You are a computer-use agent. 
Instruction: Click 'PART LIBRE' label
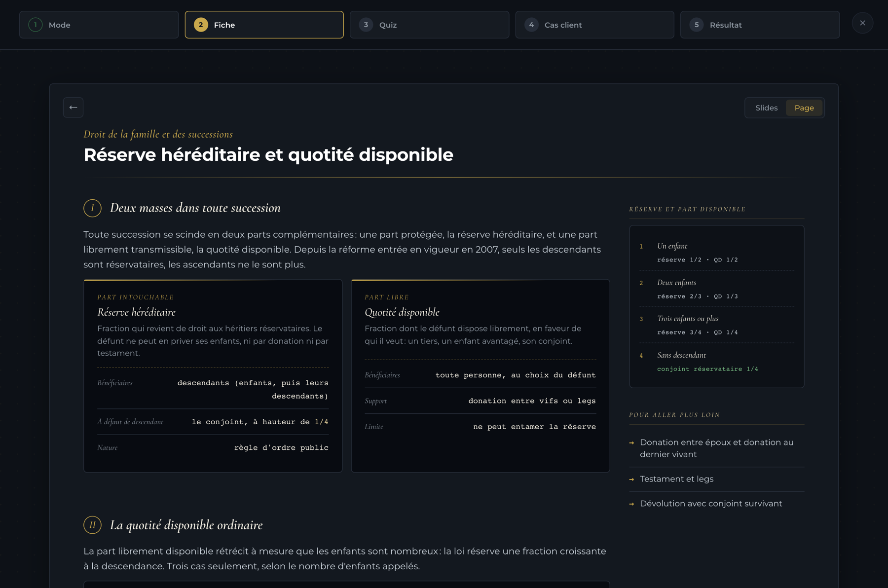tap(387, 297)
